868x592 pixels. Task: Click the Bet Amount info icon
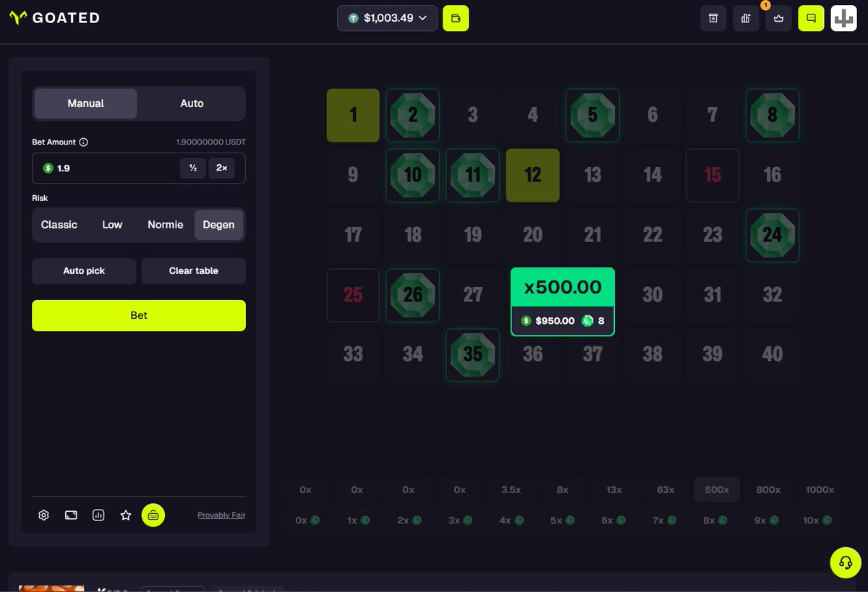pyautogui.click(x=83, y=142)
